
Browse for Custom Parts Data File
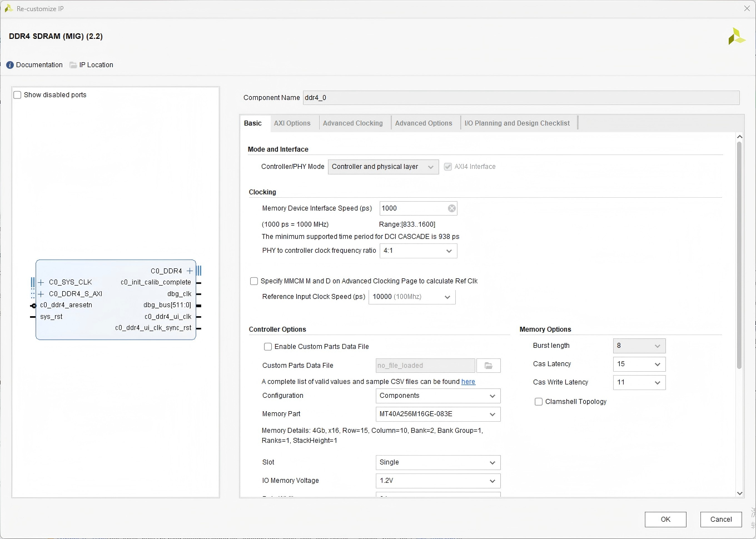(x=489, y=366)
